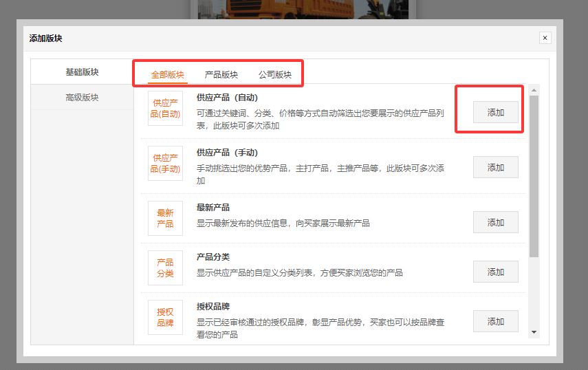The height and width of the screenshot is (370, 588).
Task: Click the scrollbar down arrow
Action: 534,332
